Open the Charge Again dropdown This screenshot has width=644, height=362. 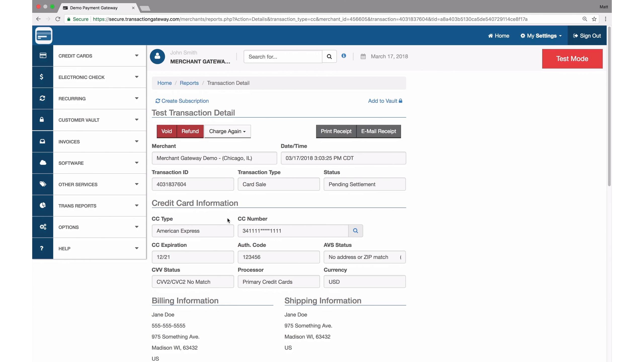[x=227, y=131]
